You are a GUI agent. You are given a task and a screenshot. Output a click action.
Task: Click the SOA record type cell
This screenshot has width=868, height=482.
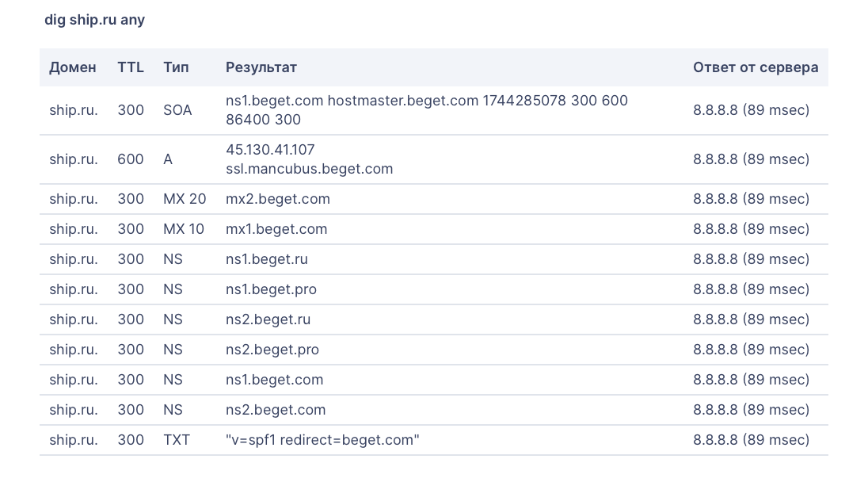177,110
